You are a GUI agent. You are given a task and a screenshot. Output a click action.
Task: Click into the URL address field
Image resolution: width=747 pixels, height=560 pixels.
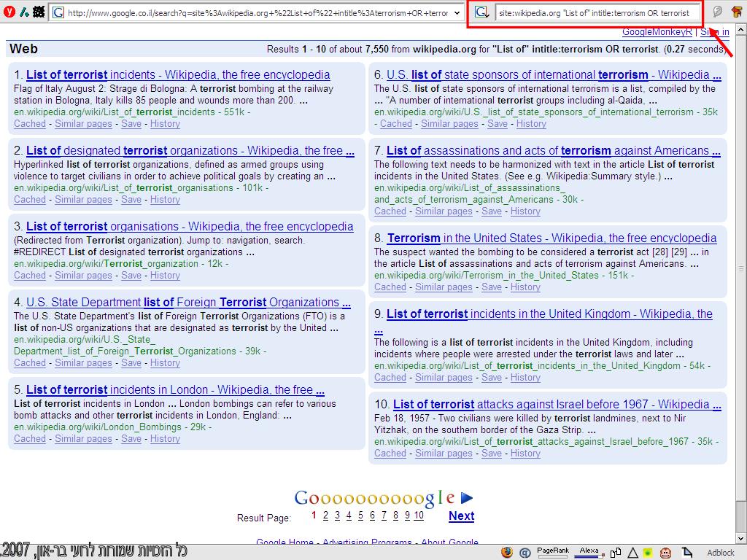[x=258, y=13]
